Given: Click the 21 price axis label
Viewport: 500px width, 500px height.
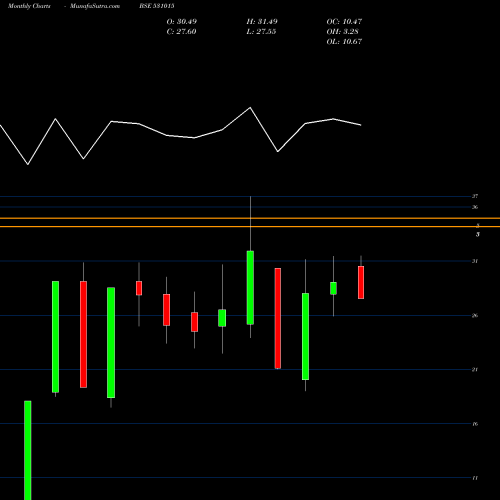Looking at the screenshot, I should 475,369.
